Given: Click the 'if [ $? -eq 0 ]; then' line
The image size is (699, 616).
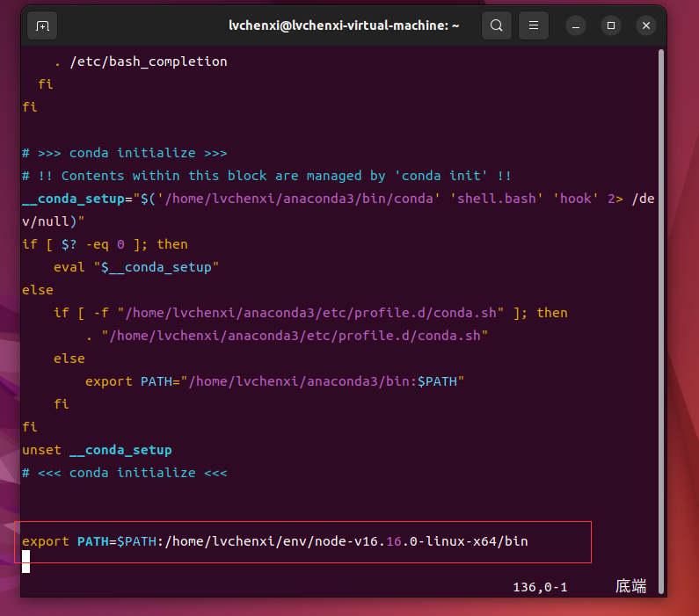Looking at the screenshot, I should (105, 244).
